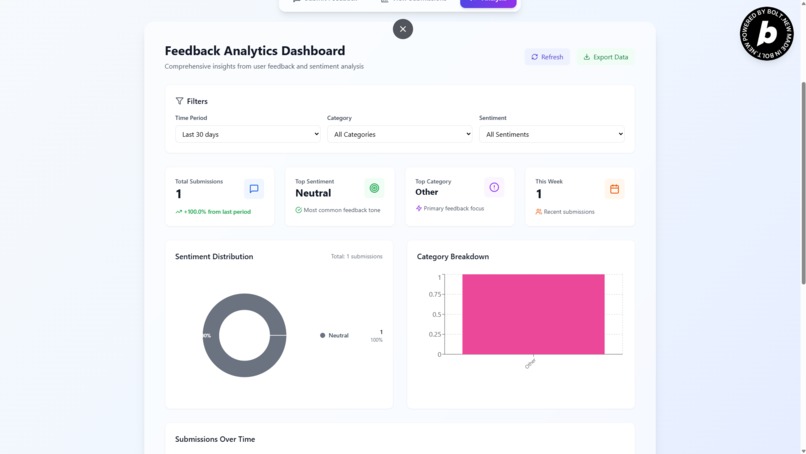Click the Neutral legend dot
This screenshot has width=806, height=454.
point(323,335)
